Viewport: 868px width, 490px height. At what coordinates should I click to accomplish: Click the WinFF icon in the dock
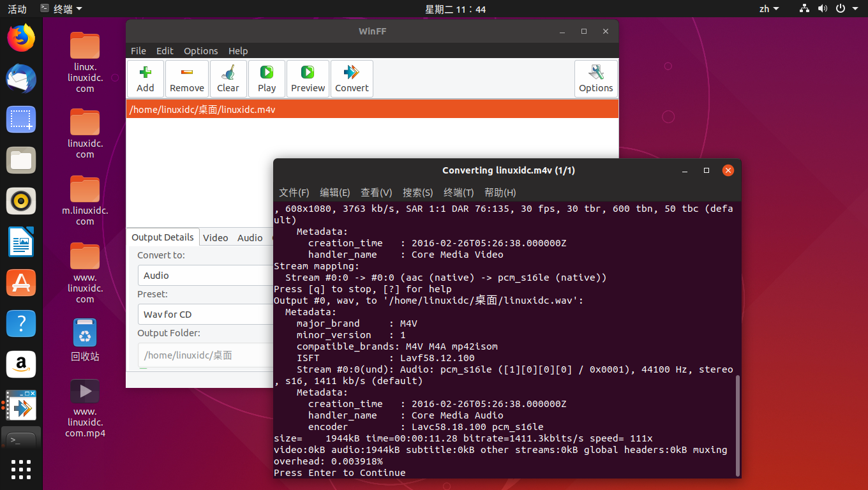[21, 405]
